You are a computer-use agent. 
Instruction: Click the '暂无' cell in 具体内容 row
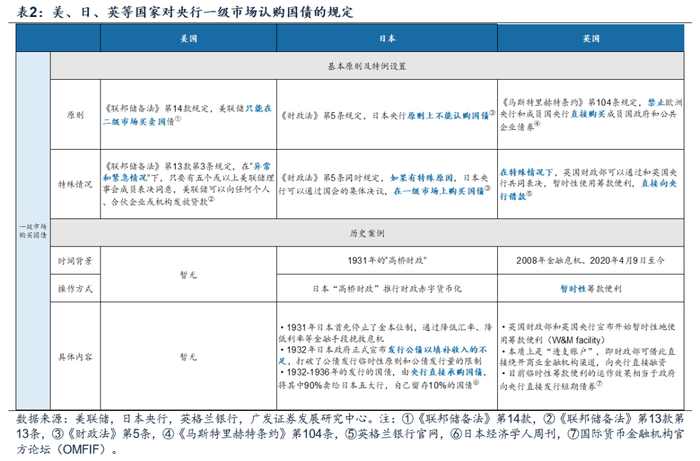click(188, 357)
